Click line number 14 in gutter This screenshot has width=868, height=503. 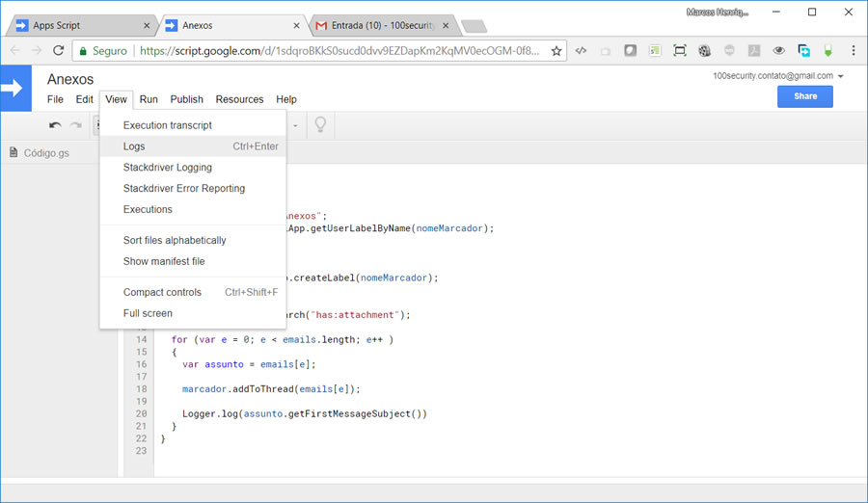coord(141,339)
